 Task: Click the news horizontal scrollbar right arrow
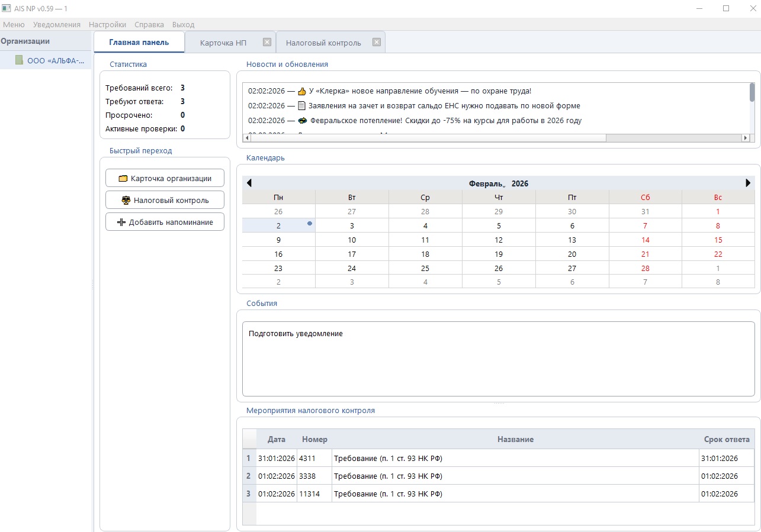745,138
